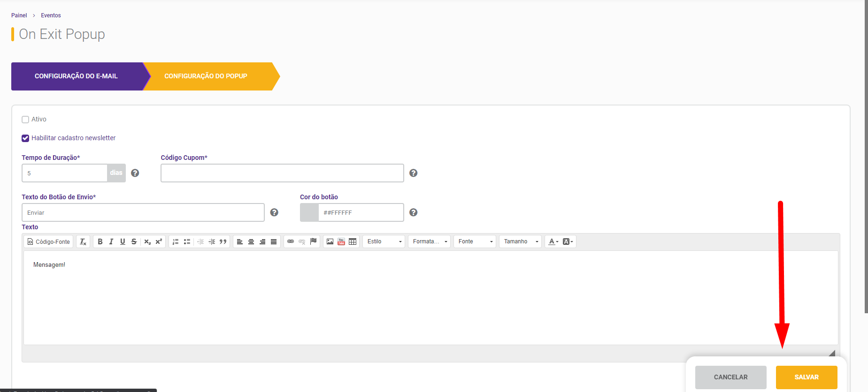868x392 pixels.
Task: Decrease the text indent
Action: [200, 241]
